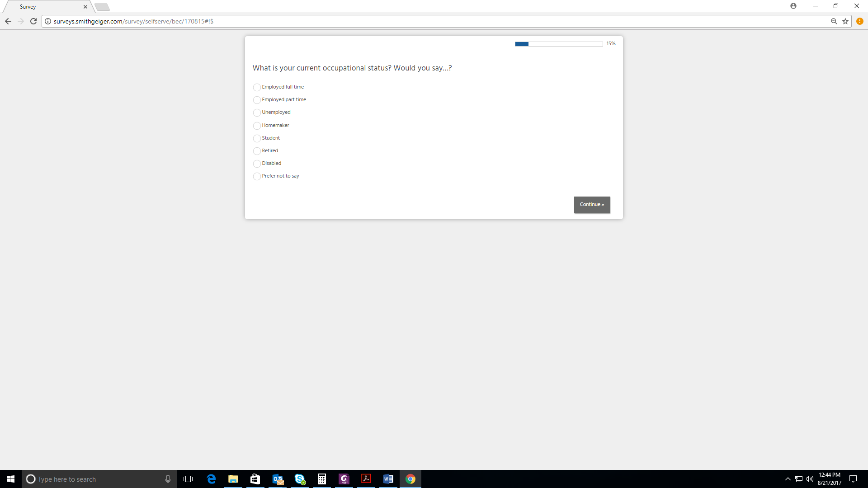Choose the Unemployed radio button

257,113
